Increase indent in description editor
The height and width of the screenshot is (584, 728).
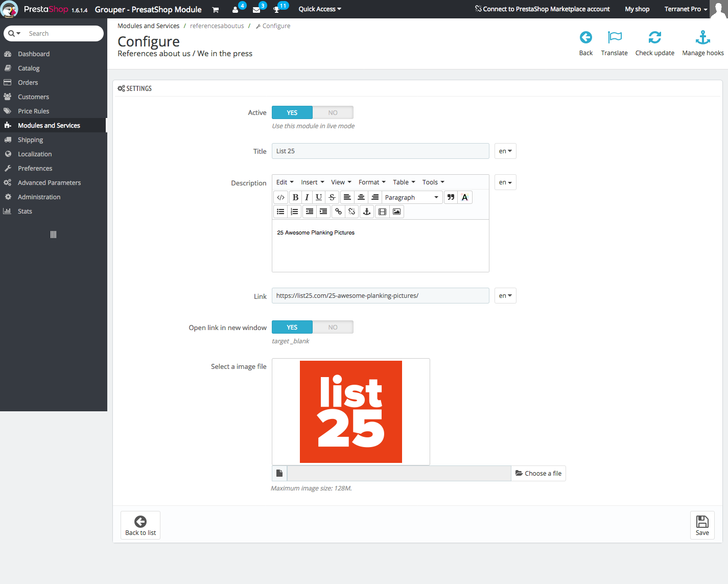323,212
